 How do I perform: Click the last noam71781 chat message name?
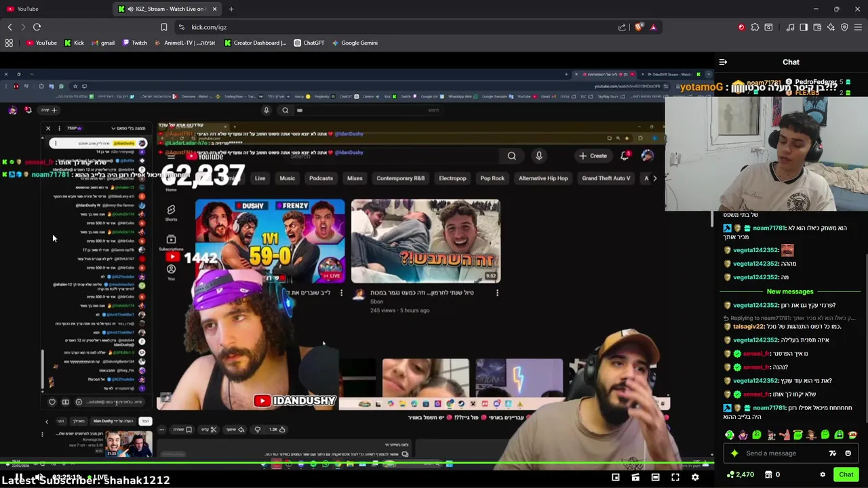tap(768, 408)
